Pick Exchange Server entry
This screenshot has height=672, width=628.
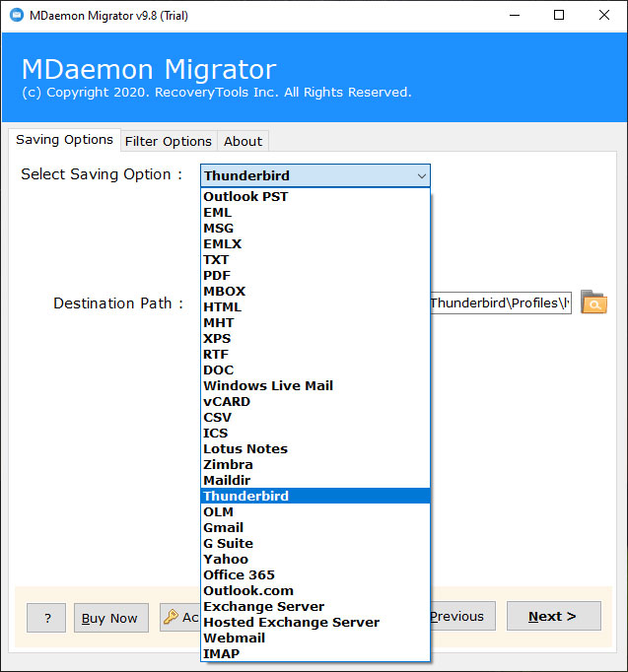click(315, 606)
